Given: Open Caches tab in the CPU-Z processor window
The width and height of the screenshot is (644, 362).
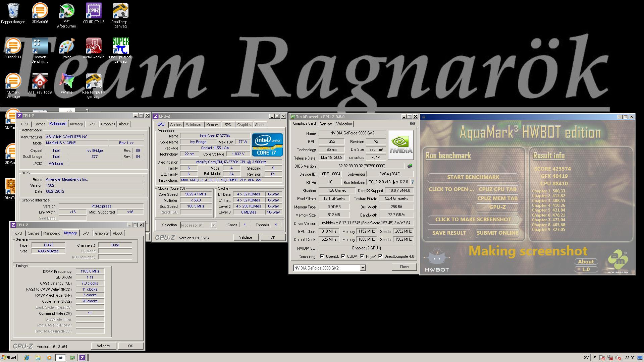Looking at the screenshot, I should point(175,125).
